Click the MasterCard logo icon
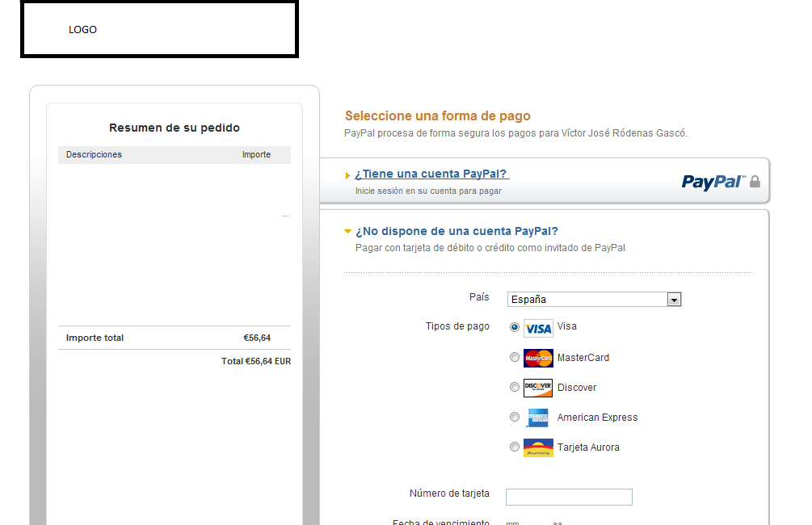The height and width of the screenshot is (525, 812). point(538,358)
